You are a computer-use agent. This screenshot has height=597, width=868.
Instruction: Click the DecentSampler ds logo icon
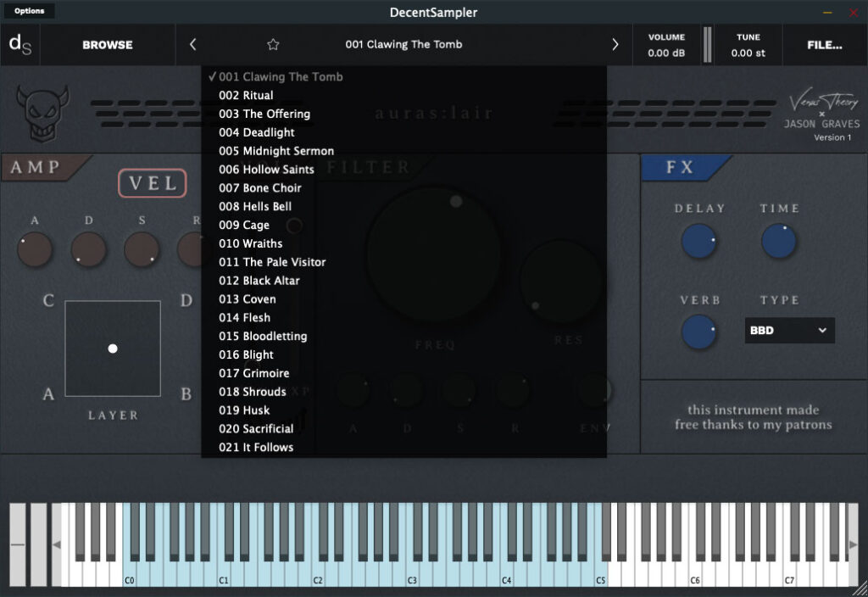[20, 44]
